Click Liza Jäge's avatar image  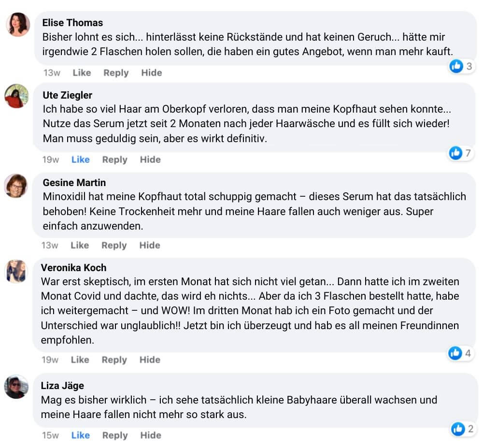point(16,387)
